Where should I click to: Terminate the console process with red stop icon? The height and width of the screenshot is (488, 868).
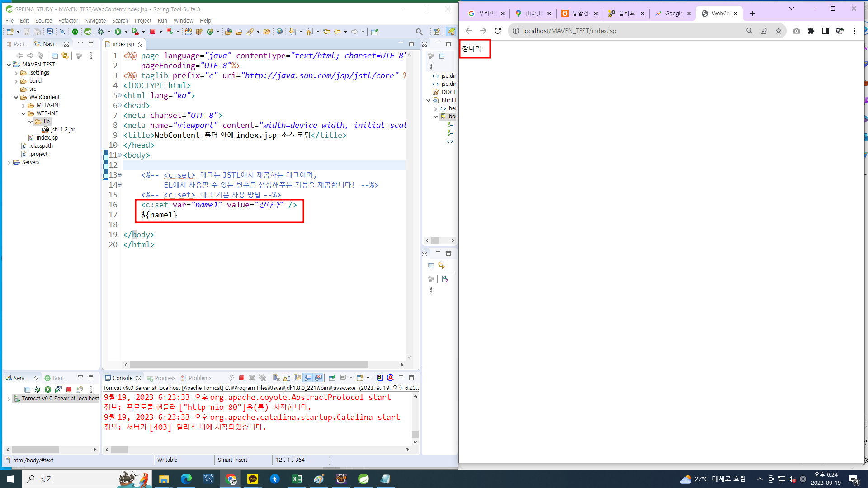coord(241,378)
